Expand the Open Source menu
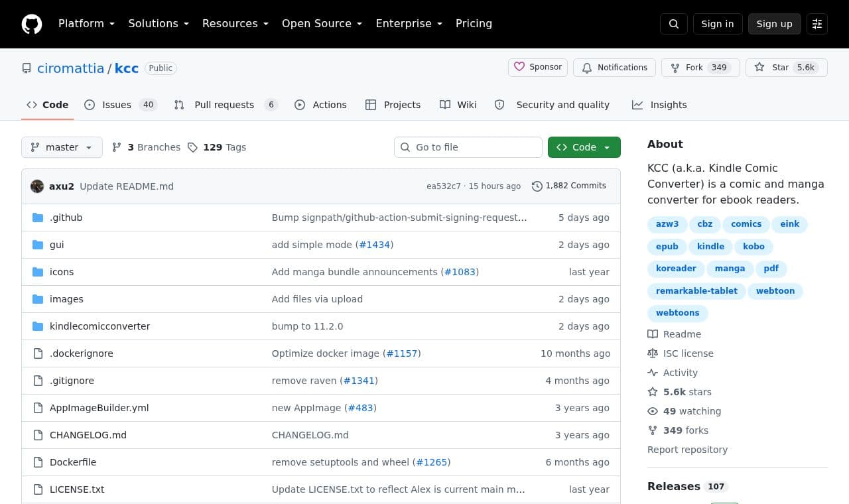Viewport: 849px width, 504px height. pos(322,23)
